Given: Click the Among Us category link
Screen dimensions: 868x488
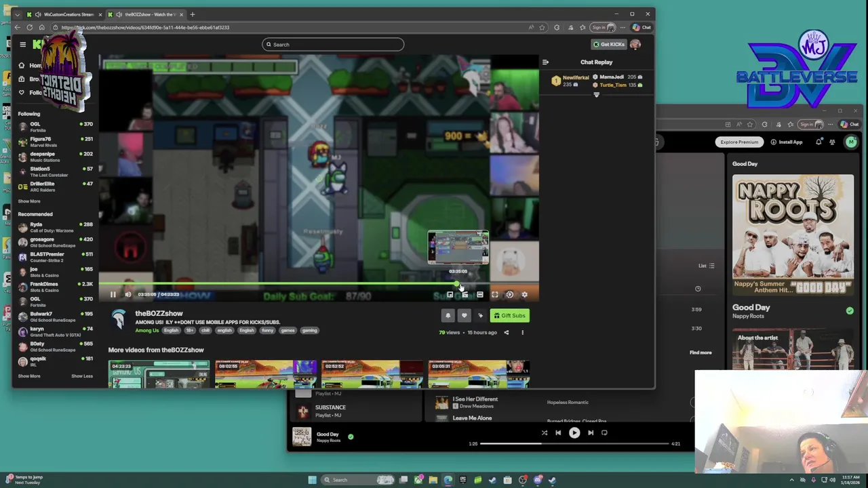Looking at the screenshot, I should click(146, 330).
